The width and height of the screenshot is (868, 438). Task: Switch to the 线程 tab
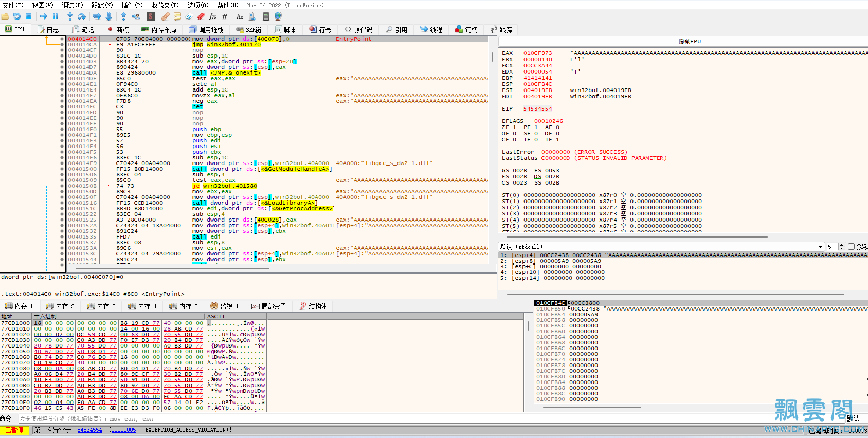431,30
